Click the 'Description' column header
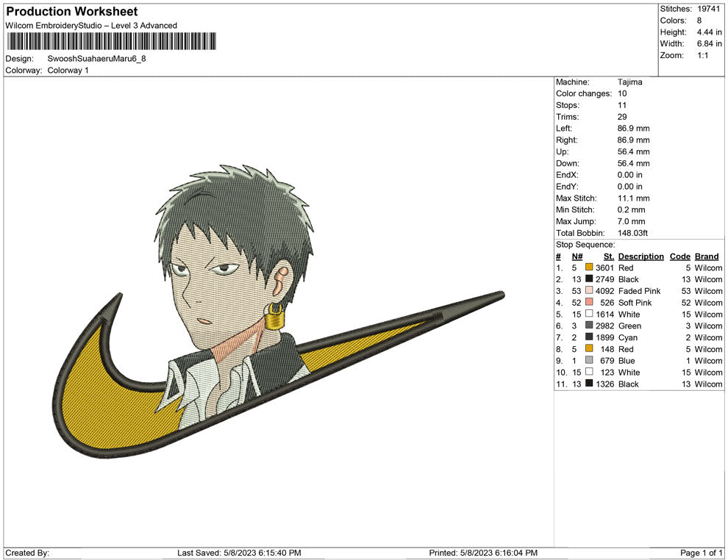The height and width of the screenshot is (560, 728). 641,256
